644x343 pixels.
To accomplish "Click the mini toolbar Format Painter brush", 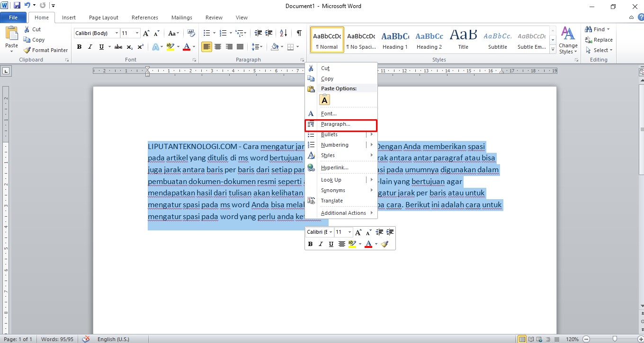I will tap(385, 244).
